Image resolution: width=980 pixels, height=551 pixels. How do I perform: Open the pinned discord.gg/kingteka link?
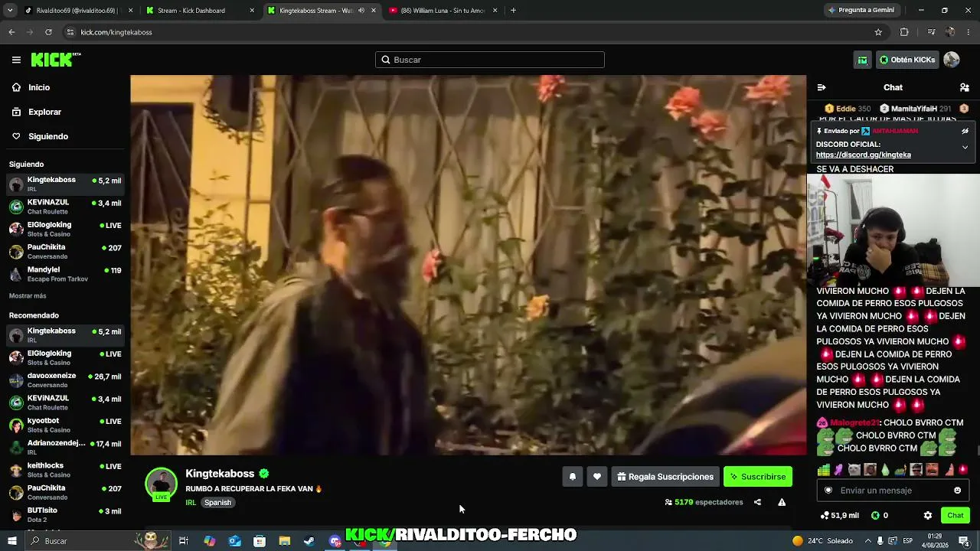click(863, 155)
